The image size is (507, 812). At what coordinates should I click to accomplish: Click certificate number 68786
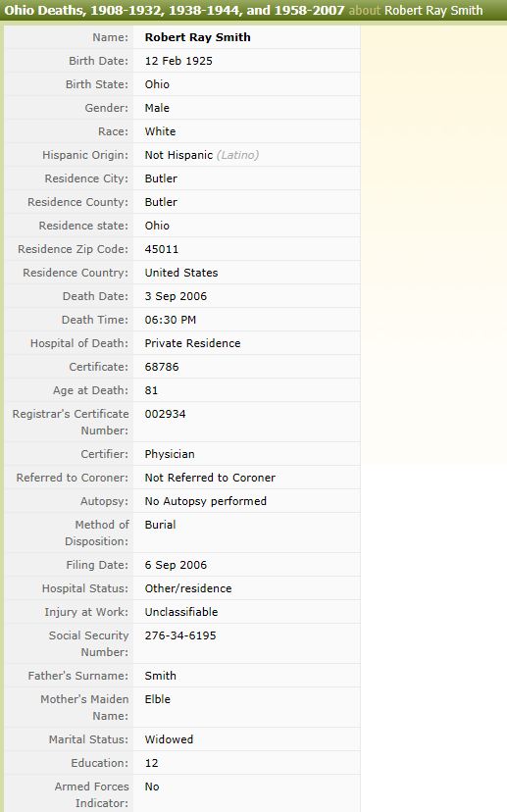coord(162,367)
